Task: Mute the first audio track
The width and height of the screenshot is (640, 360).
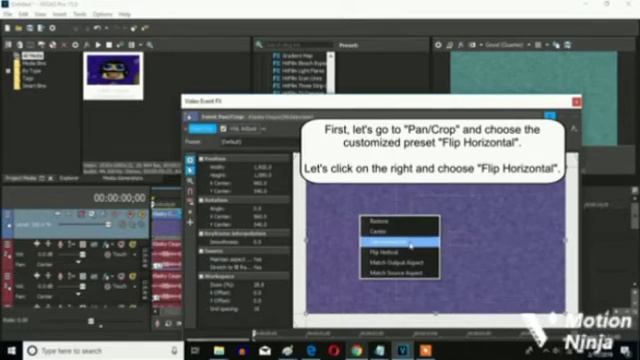Action: coord(121,244)
